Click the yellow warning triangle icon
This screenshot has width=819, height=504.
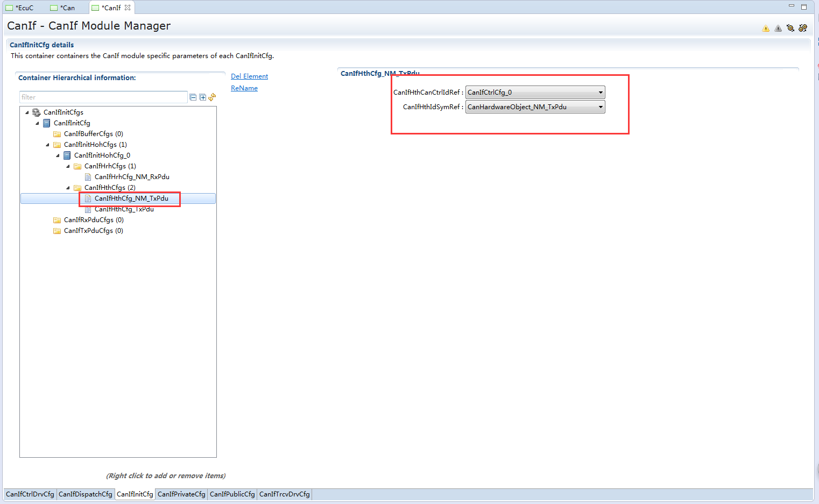click(766, 29)
